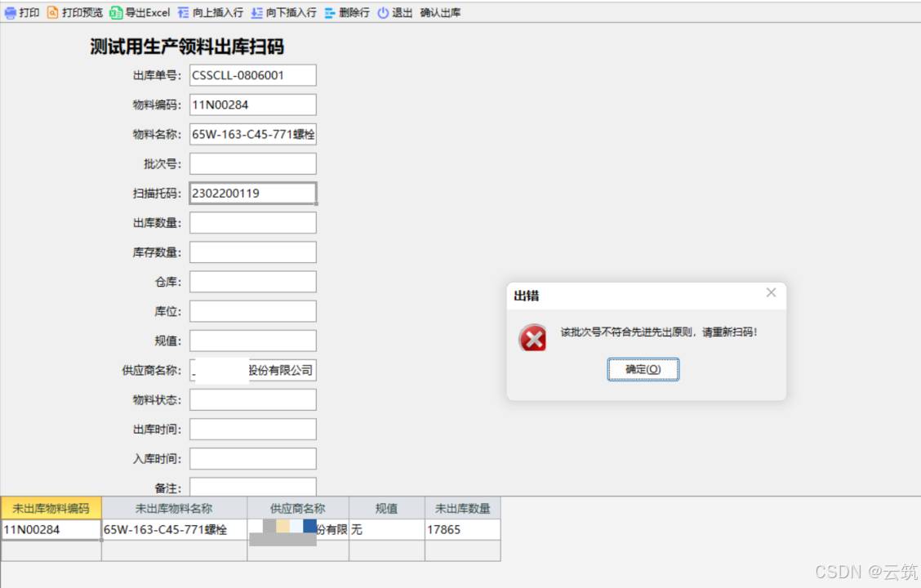Click the 未出库数量 column header

tap(462, 508)
